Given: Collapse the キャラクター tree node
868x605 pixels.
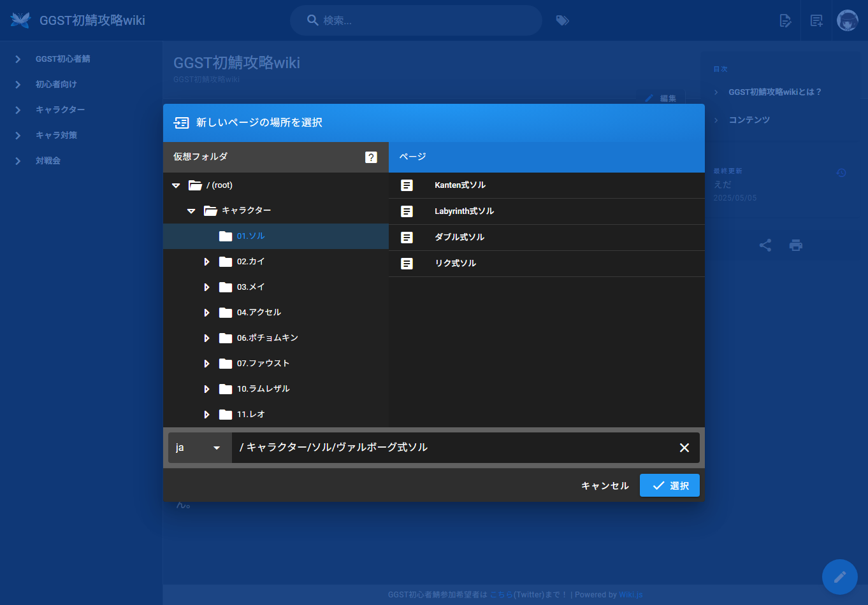Looking at the screenshot, I should click(191, 211).
